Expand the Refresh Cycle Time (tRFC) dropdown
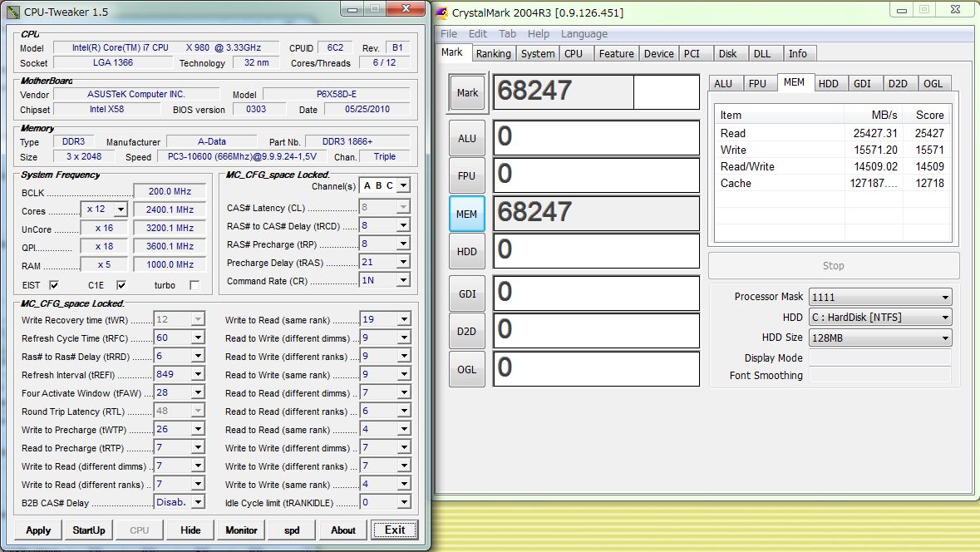 point(198,338)
